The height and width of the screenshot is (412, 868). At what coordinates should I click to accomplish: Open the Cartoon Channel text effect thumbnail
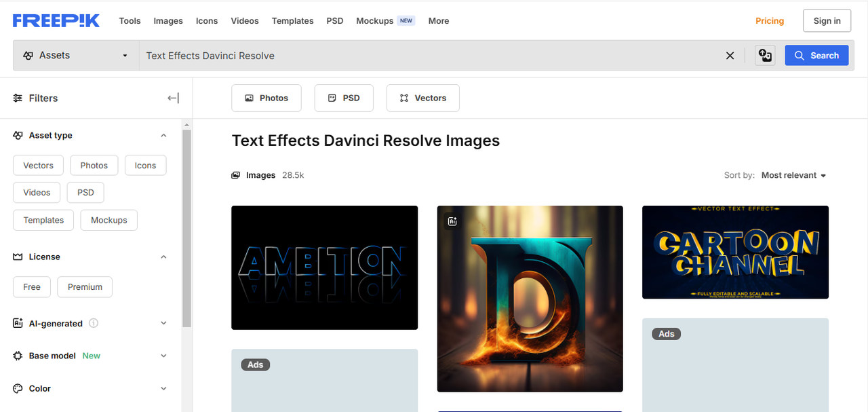point(735,252)
